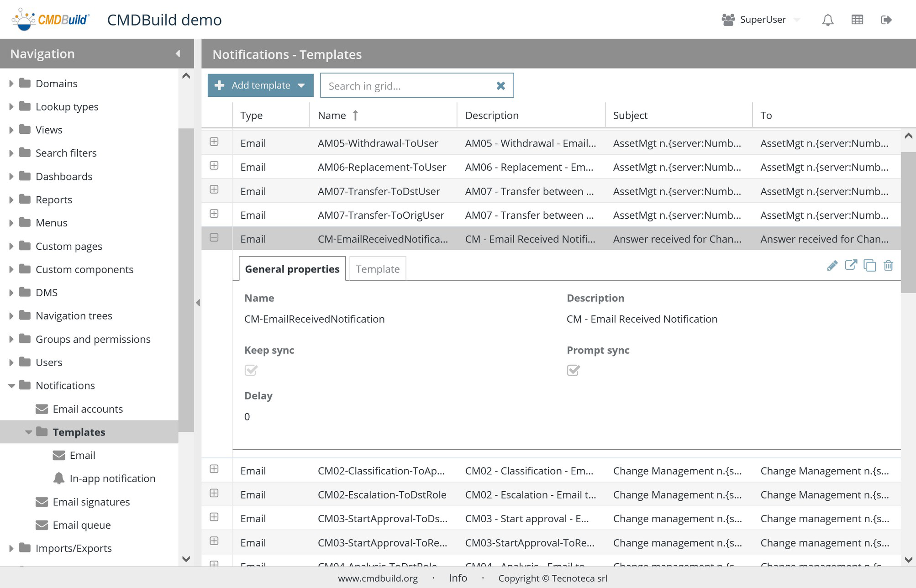Delete template using trash icon
Viewport: 916px width, 588px height.
click(888, 266)
